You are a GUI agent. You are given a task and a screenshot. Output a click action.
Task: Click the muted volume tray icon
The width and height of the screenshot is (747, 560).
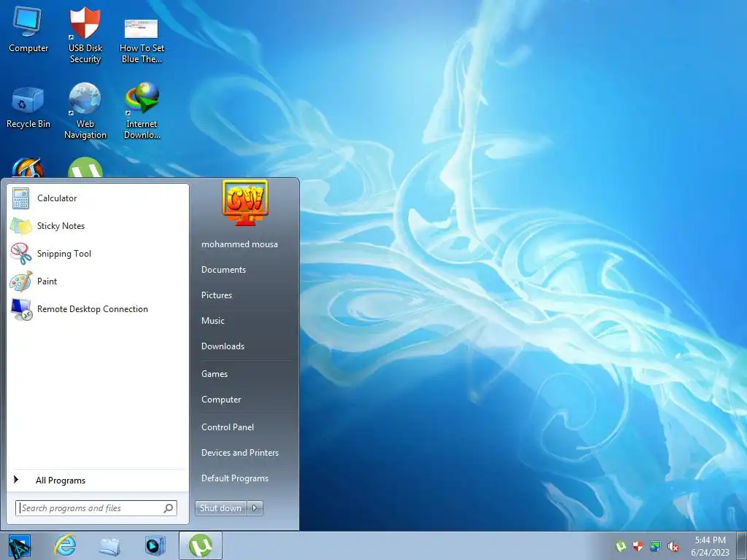673,546
